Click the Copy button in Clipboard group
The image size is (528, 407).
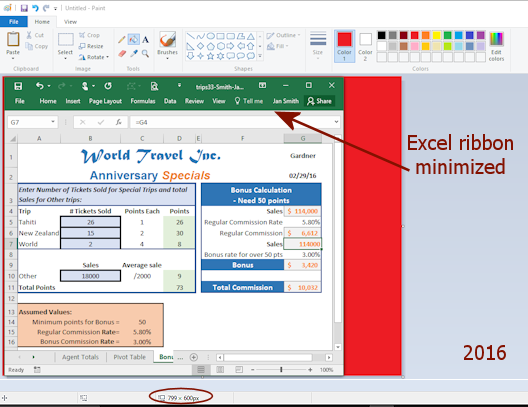pos(37,46)
